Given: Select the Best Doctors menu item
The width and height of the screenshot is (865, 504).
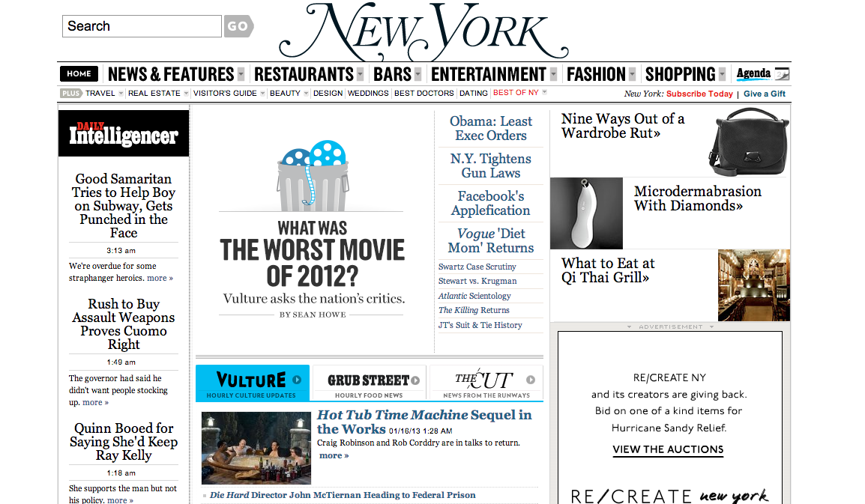Looking at the screenshot, I should (x=424, y=94).
